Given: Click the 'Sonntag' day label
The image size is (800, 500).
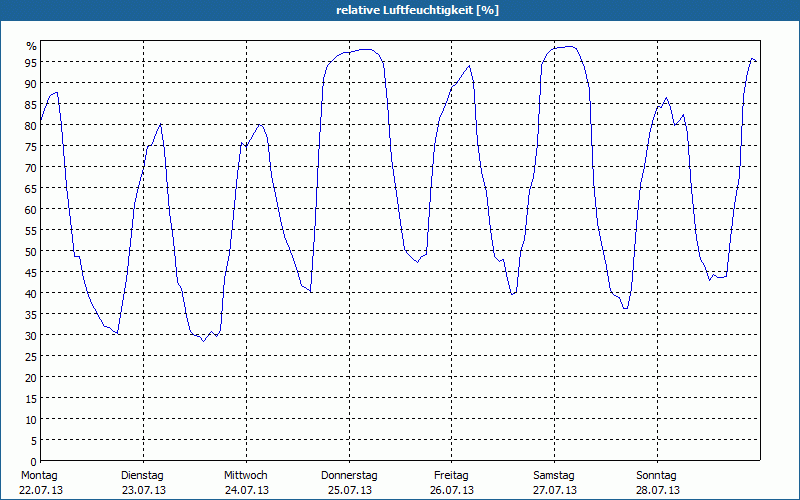Looking at the screenshot, I should click(657, 475).
